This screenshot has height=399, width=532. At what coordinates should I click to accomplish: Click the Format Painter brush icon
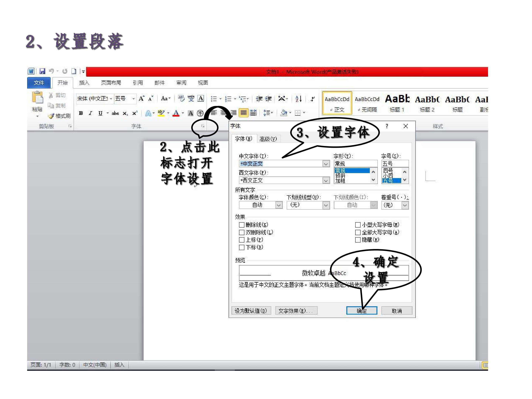51,116
